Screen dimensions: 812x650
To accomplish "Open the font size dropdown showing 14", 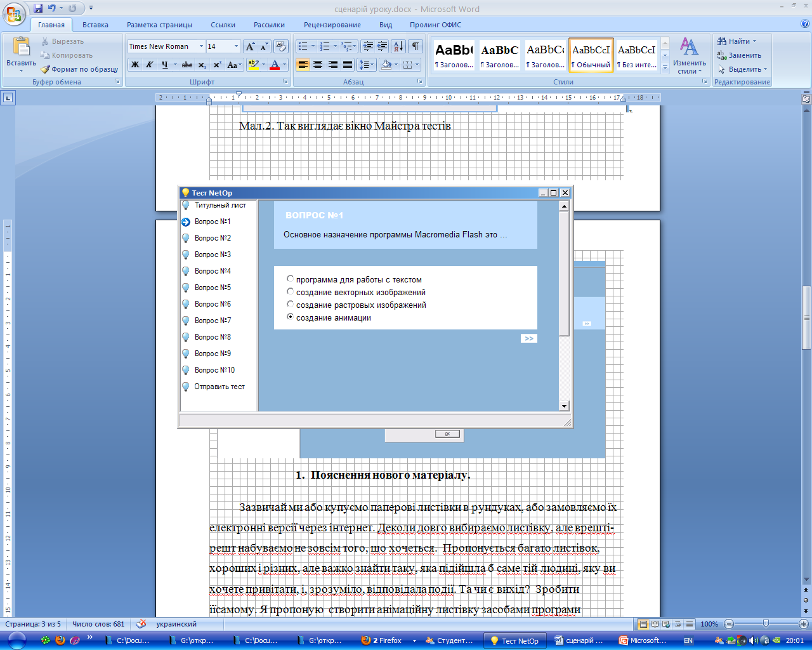I will click(236, 46).
